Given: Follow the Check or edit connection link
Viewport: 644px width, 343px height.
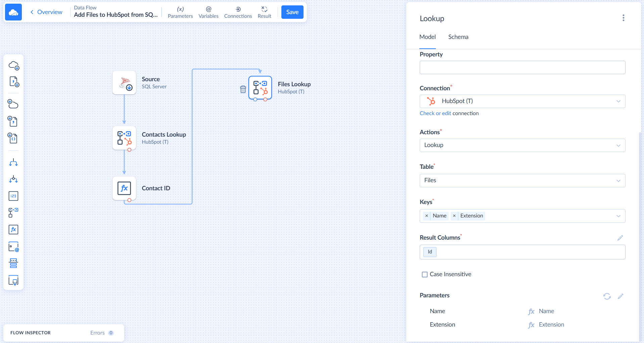Looking at the screenshot, I should point(435,113).
